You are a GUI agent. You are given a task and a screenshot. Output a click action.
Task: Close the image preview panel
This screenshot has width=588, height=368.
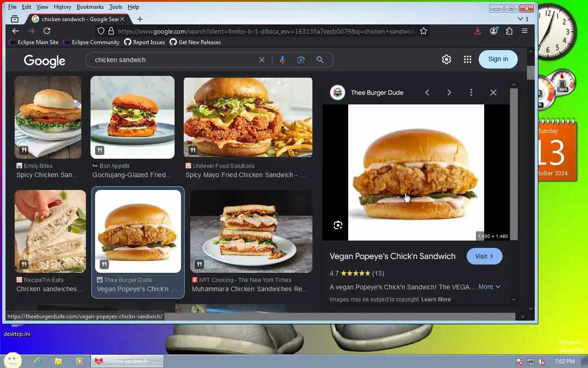click(493, 92)
